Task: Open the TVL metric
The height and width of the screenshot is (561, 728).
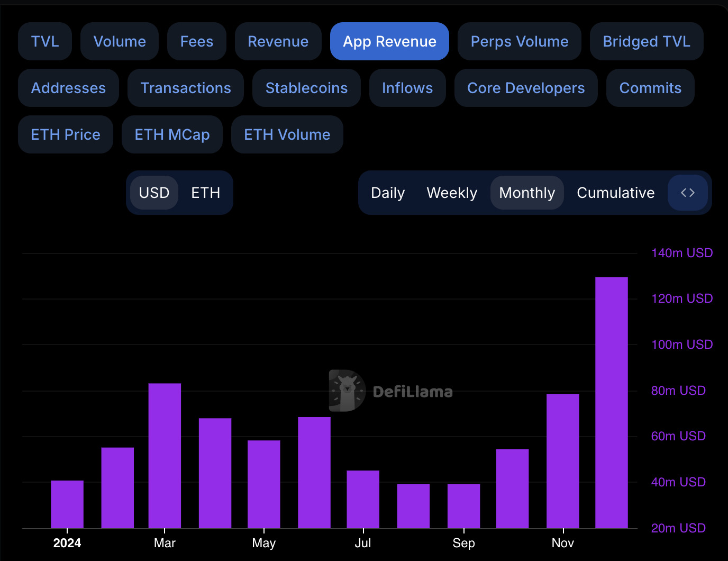Action: pyautogui.click(x=45, y=41)
